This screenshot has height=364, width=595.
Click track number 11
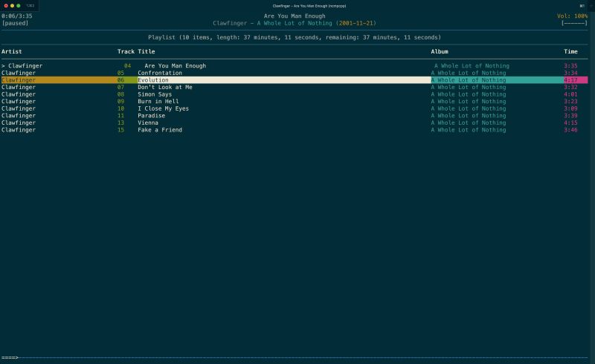[x=120, y=116]
